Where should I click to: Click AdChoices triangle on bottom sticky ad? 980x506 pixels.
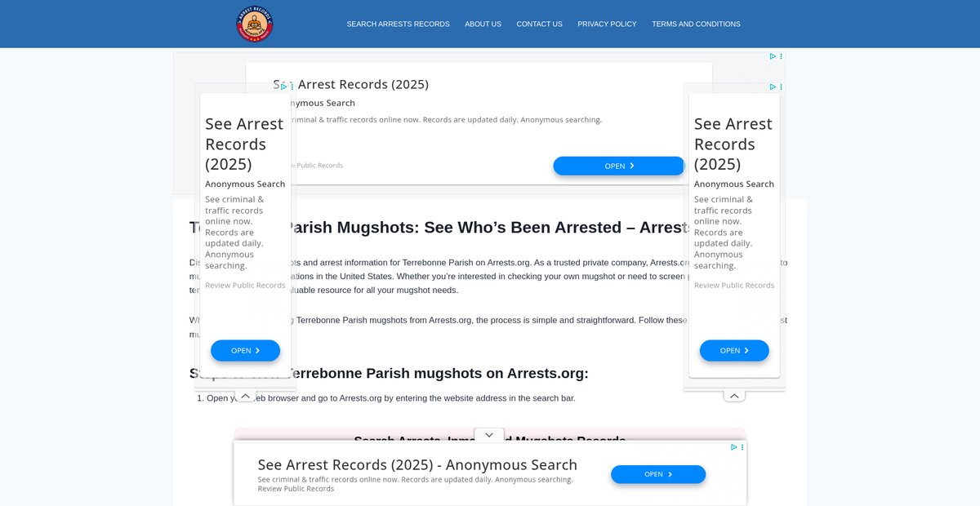[734, 447]
